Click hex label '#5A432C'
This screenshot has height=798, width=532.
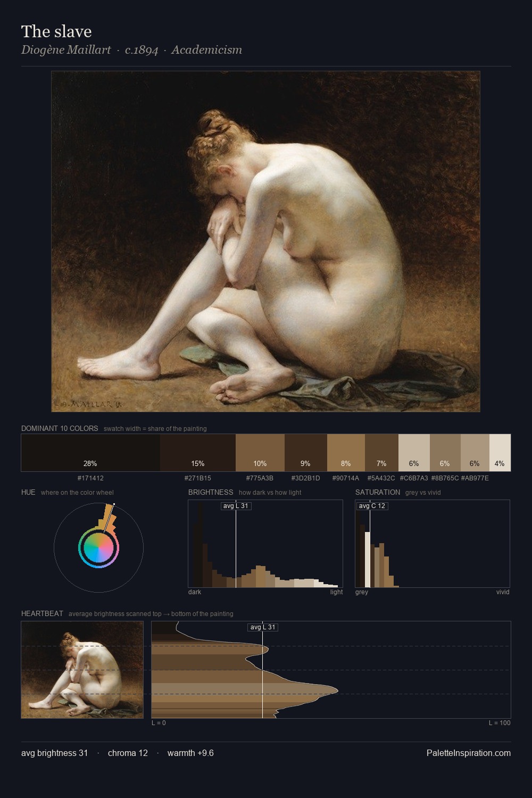381,478
